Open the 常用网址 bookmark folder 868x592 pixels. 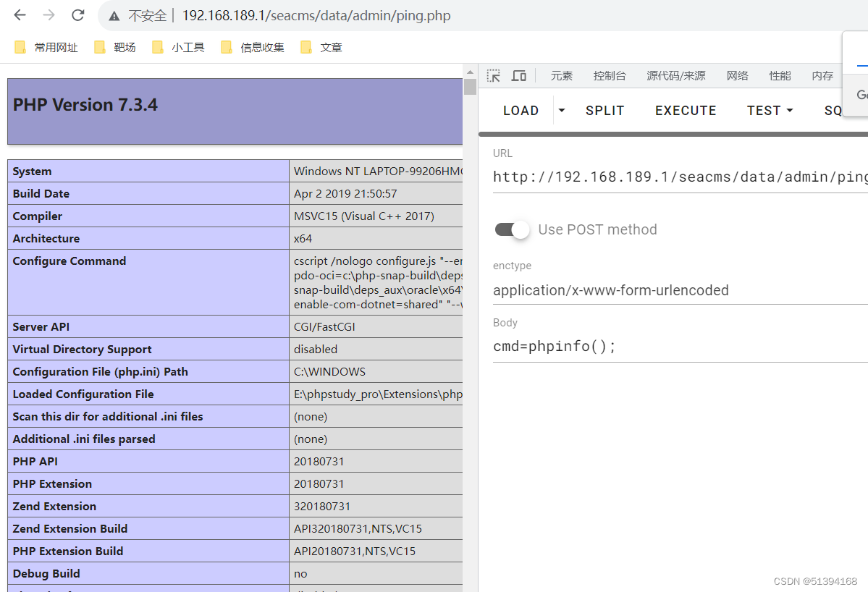point(46,48)
